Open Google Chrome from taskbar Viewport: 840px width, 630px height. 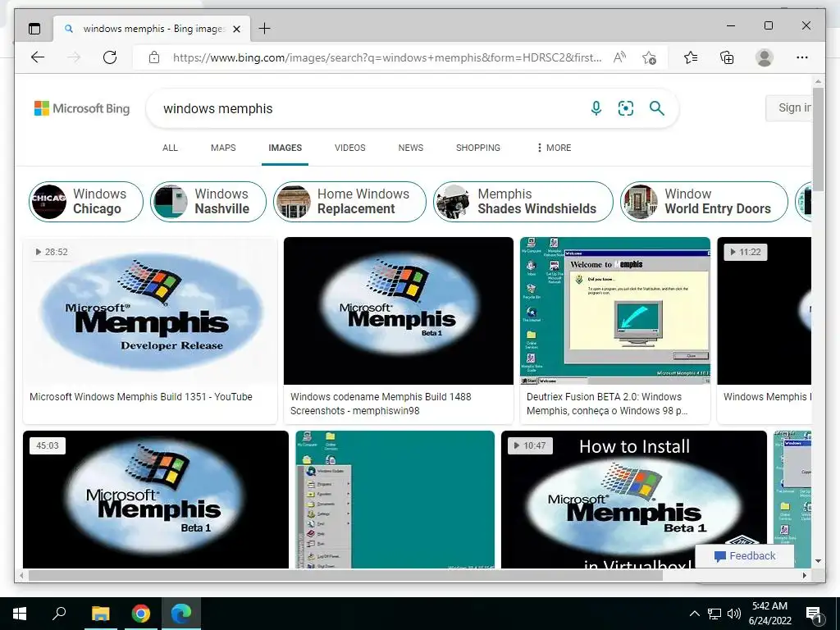141,614
